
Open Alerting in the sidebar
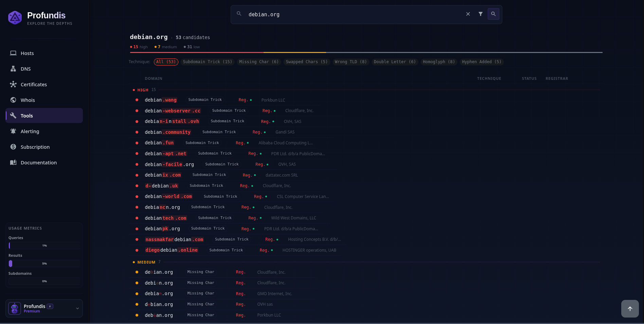click(x=44, y=131)
